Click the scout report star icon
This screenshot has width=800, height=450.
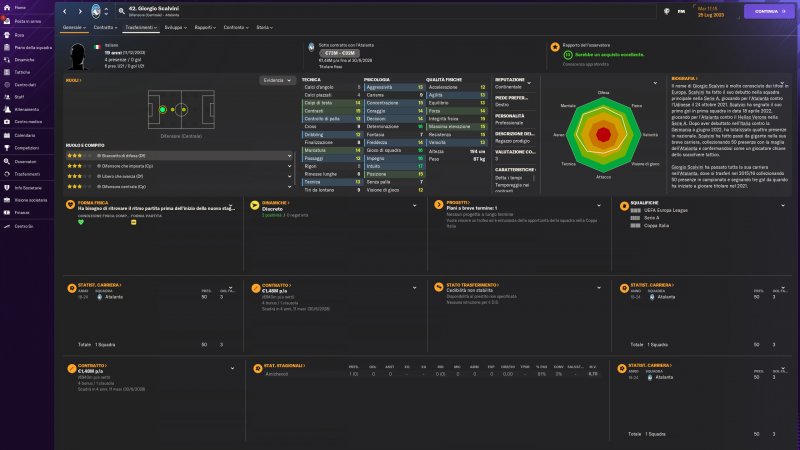[x=556, y=46]
